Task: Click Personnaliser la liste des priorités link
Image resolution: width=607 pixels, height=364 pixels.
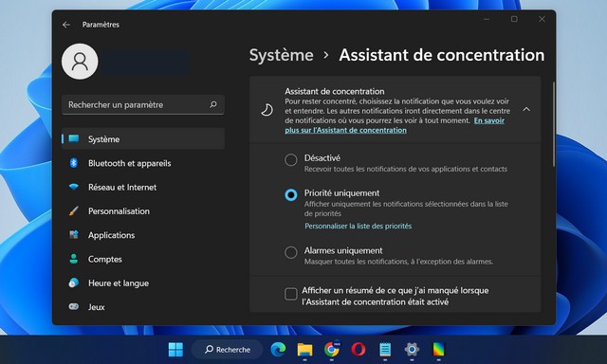Action: pos(359,226)
